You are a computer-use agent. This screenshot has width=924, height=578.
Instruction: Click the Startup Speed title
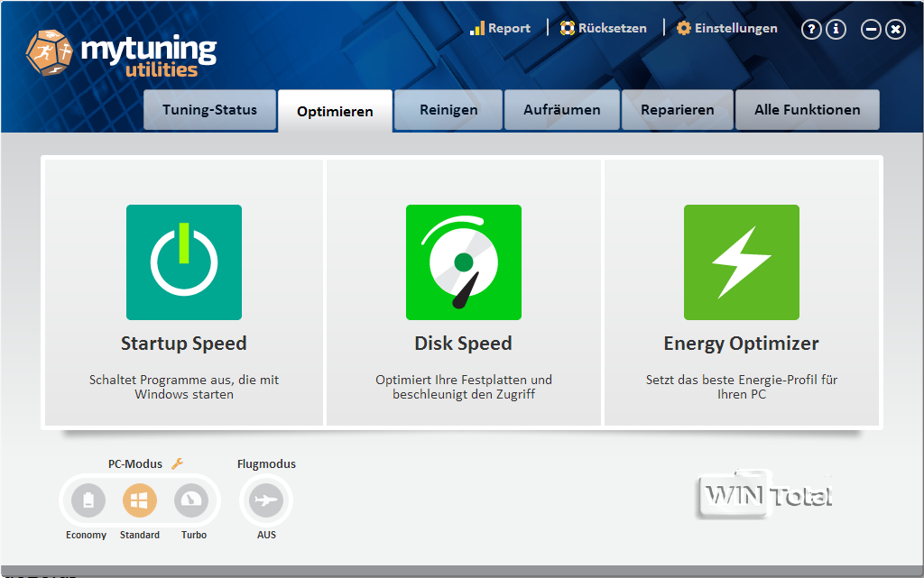[x=184, y=344]
